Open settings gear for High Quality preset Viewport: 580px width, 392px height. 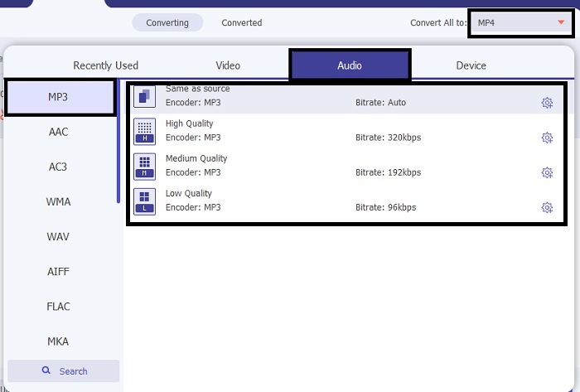point(547,138)
